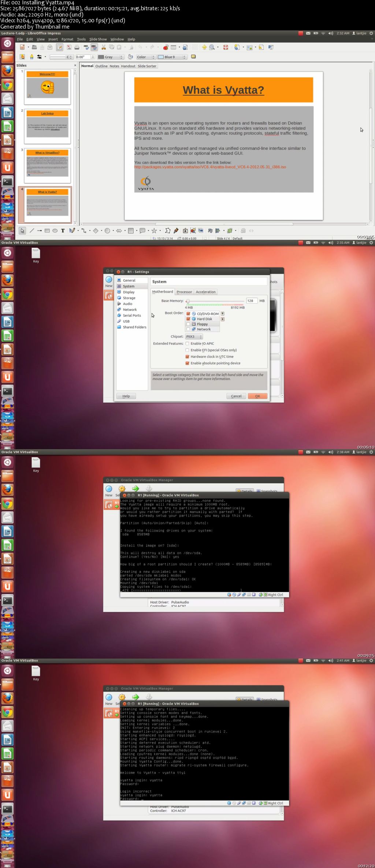
Task: Select the arrow Select tool in Impress drawing toolbar
Action: coord(22,231)
